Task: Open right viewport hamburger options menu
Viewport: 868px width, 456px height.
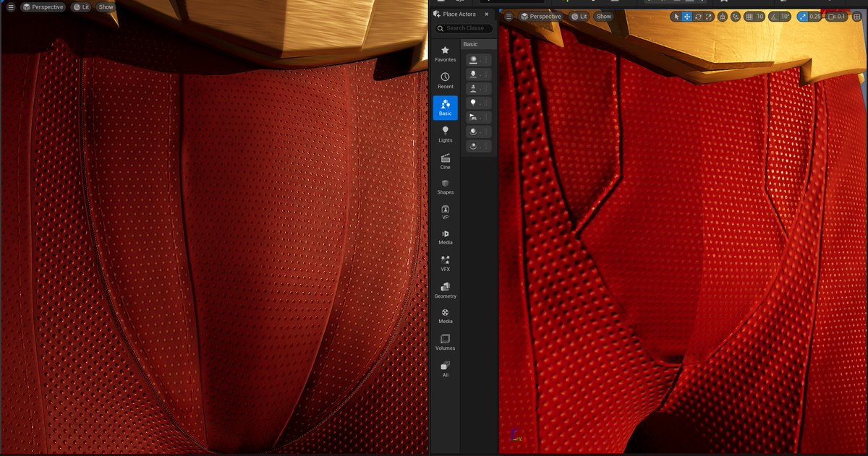Action: click(509, 16)
